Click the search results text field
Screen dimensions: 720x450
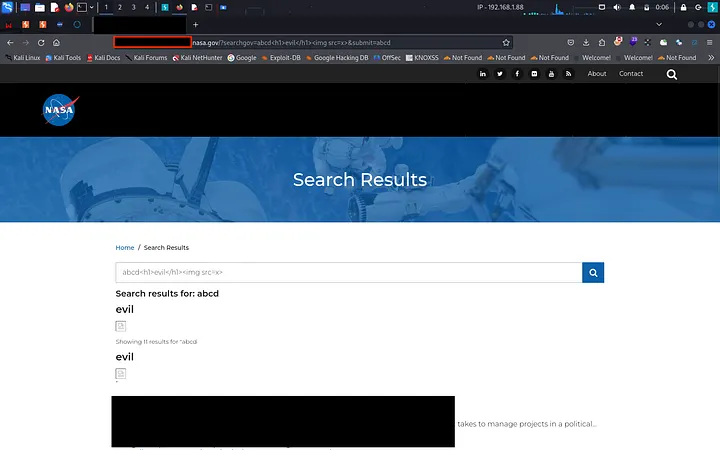click(x=348, y=272)
